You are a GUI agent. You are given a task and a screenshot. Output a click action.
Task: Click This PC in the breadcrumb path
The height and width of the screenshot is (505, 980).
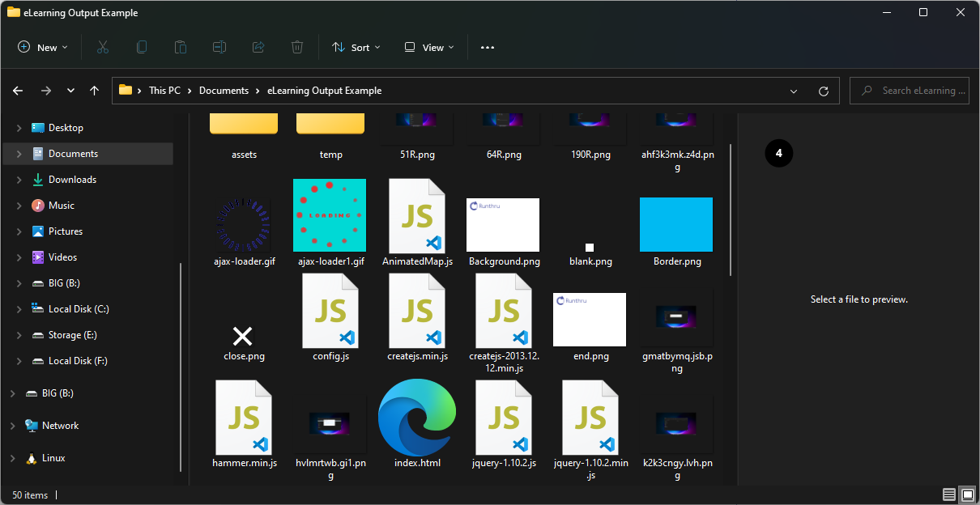tap(164, 91)
